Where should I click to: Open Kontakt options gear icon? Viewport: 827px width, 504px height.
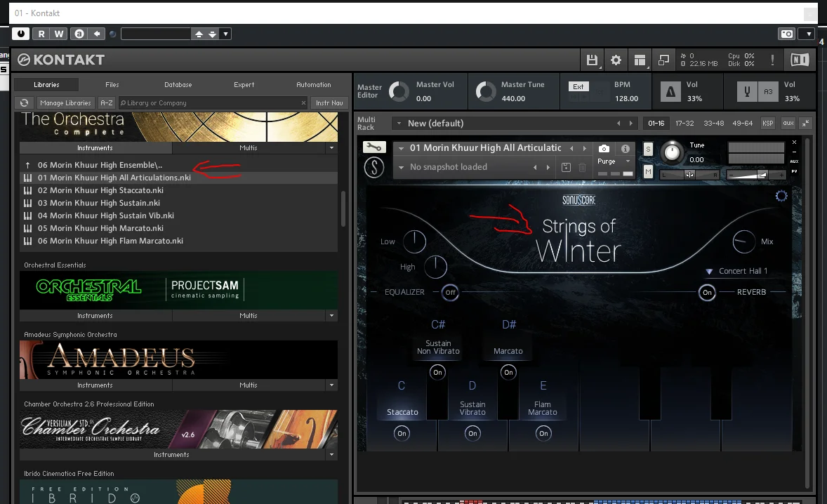point(616,60)
